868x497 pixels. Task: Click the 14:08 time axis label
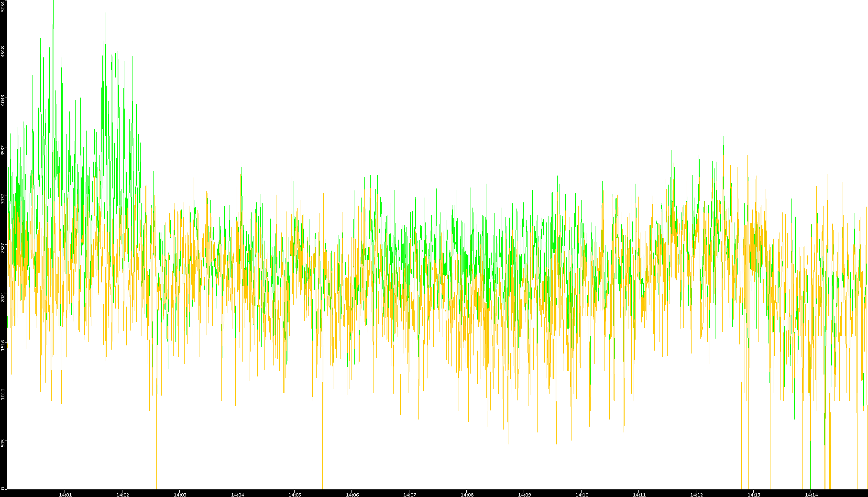[467, 494]
